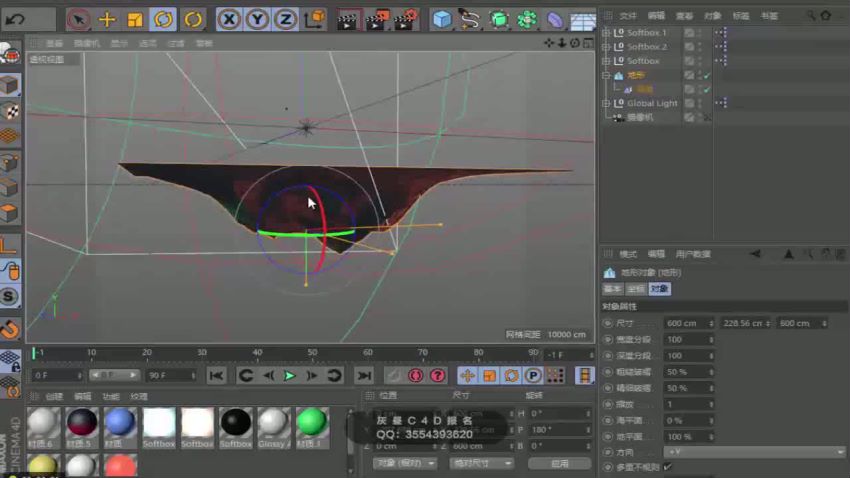850x478 pixels.
Task: Select the Global Light object
Action: [652, 103]
